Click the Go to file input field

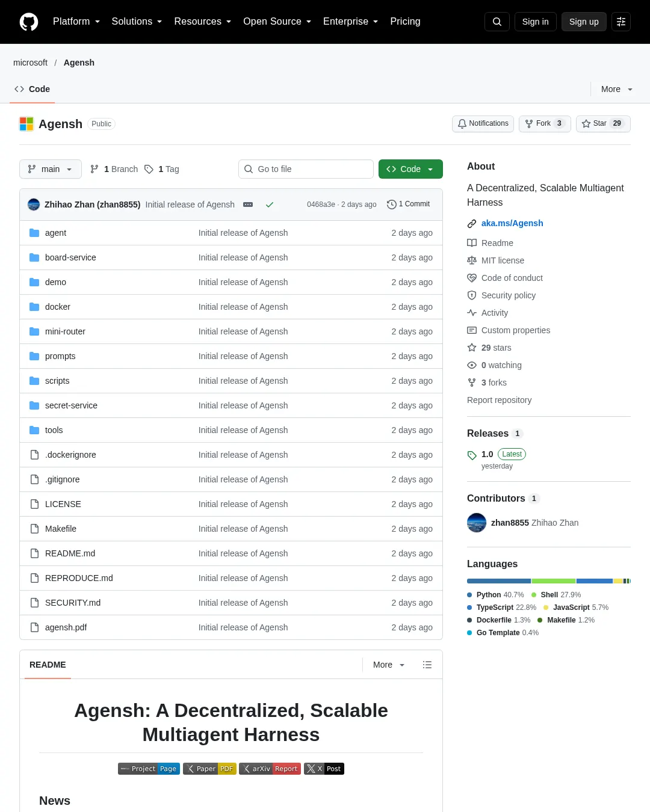pyautogui.click(x=306, y=169)
